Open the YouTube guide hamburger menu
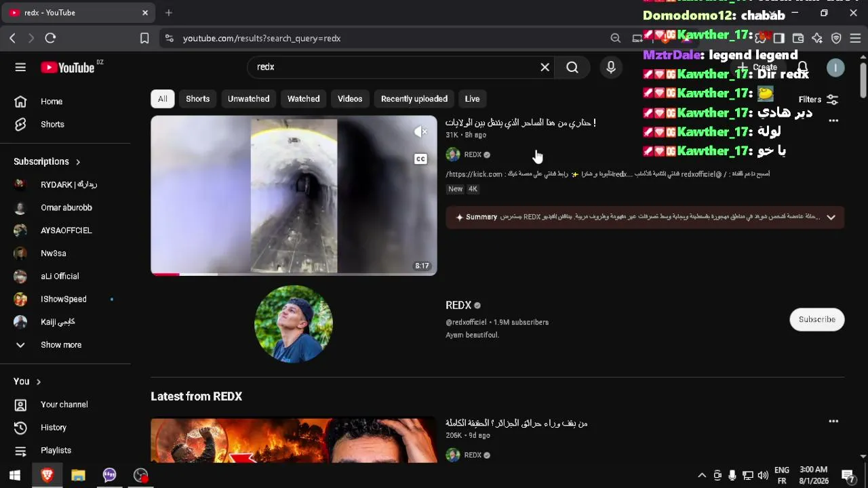 click(x=20, y=67)
